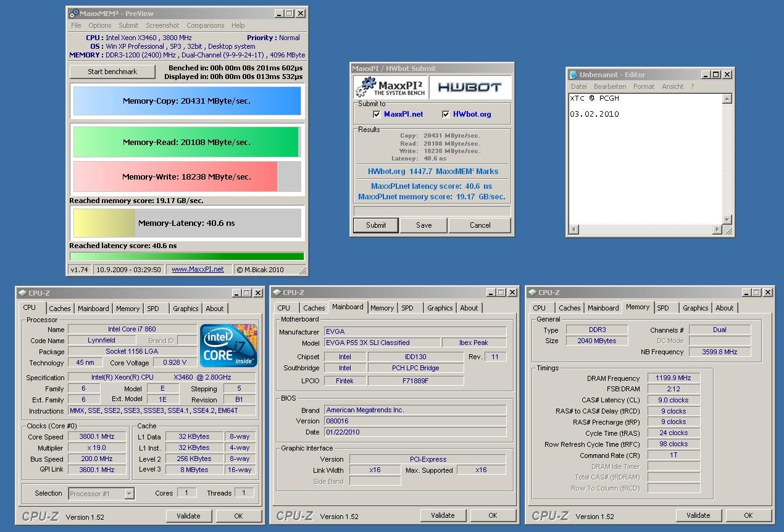Click the EVGA P55 3X SLI Classified model field
Viewport: 784px width, 532px height.
tap(382, 343)
